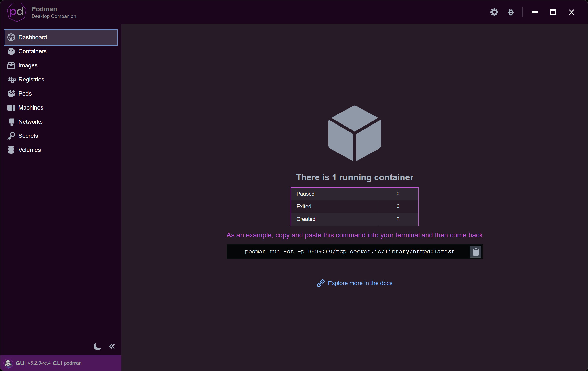Click the Created row label
588x371 pixels.
pyautogui.click(x=306, y=219)
